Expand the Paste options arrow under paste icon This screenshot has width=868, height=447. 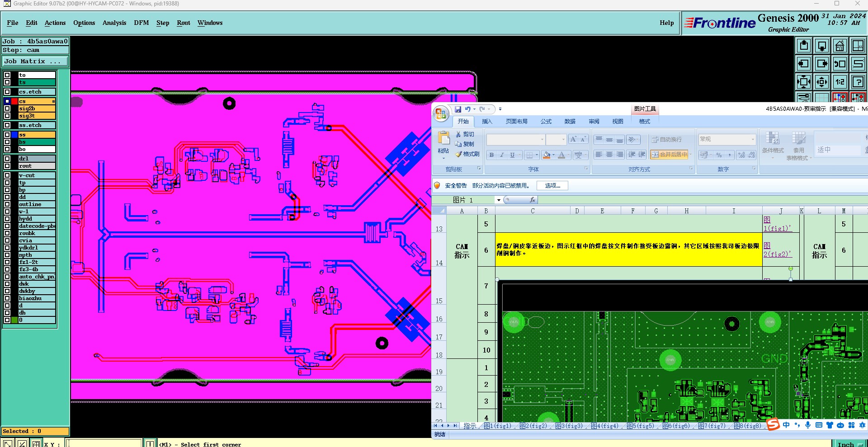(443, 158)
